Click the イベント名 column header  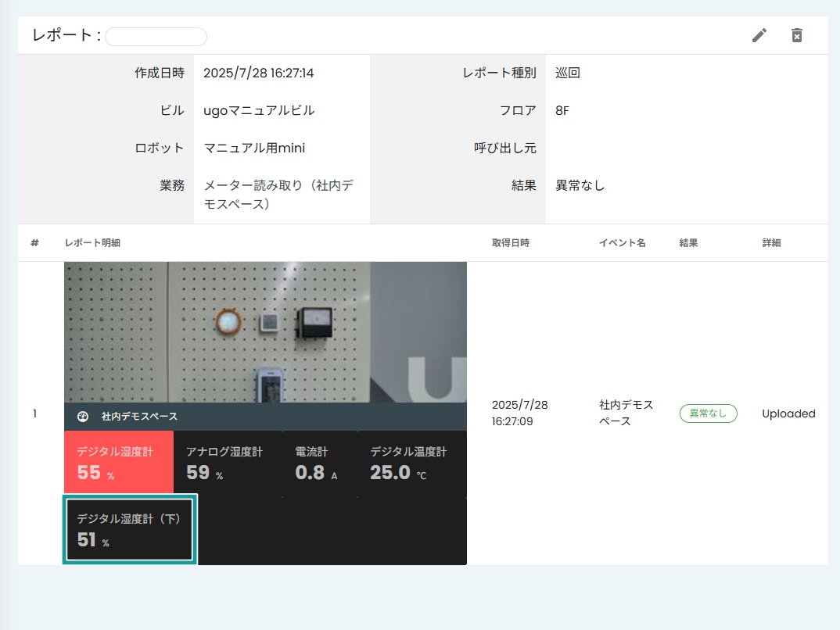(622, 242)
